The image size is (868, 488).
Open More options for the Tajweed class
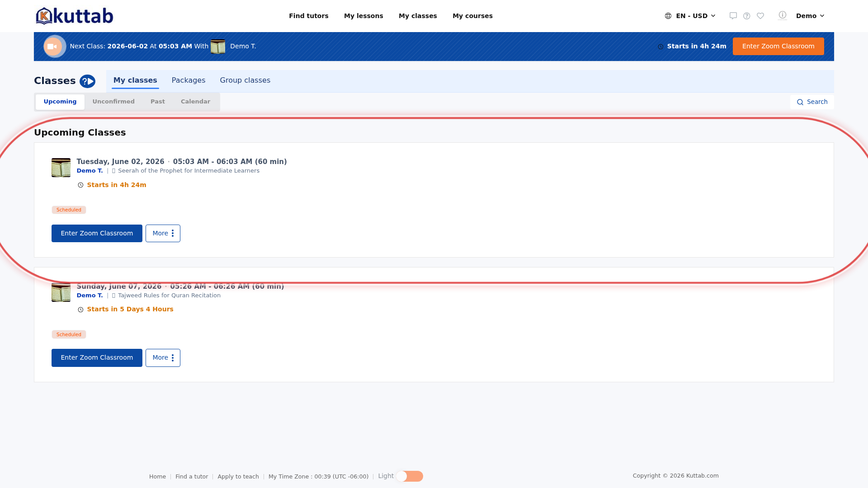pyautogui.click(x=163, y=358)
